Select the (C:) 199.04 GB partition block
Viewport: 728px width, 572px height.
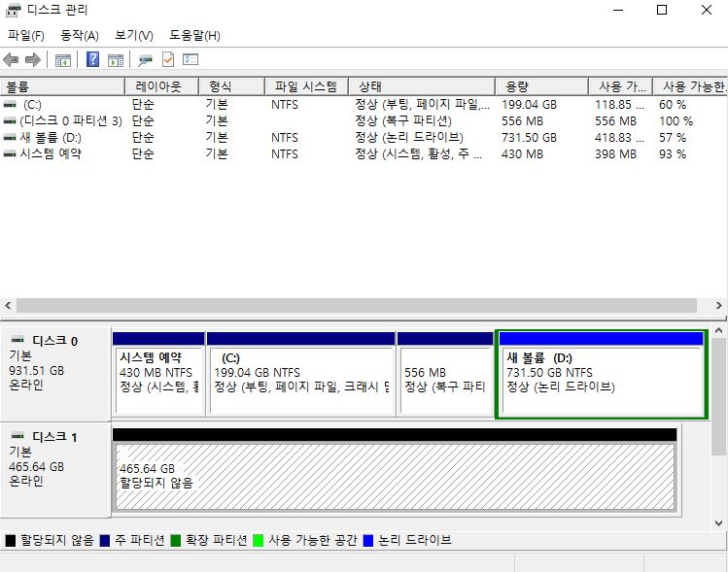tap(301, 374)
